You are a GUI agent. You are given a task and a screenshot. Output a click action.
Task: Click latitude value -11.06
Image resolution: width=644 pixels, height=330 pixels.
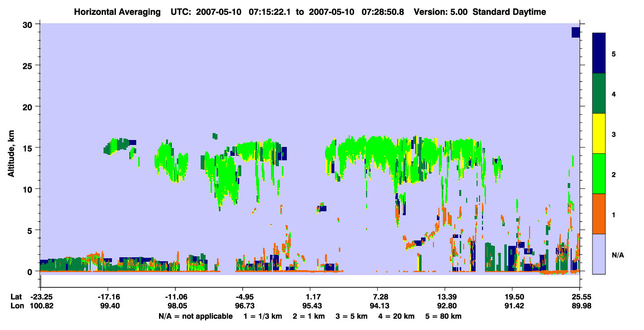tap(175, 297)
